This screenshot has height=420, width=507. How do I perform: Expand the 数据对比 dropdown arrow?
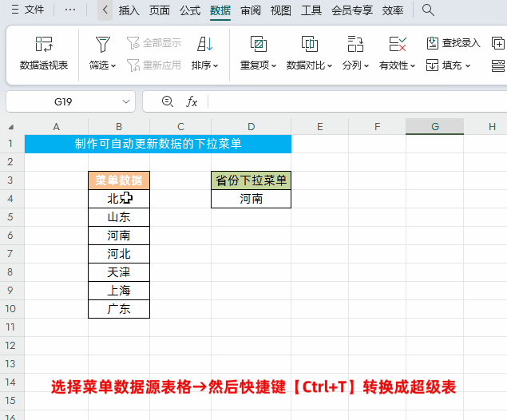[x=330, y=66]
